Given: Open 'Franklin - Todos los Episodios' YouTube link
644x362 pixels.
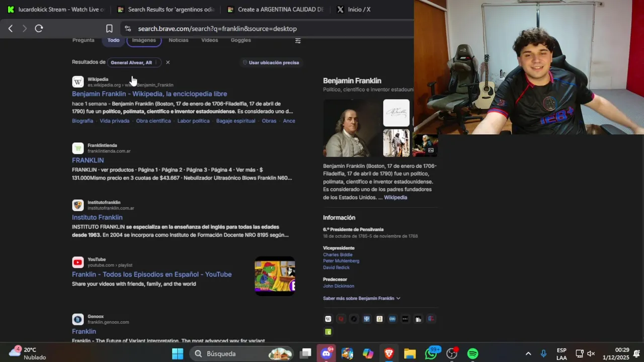Looking at the screenshot, I should [x=152, y=275].
